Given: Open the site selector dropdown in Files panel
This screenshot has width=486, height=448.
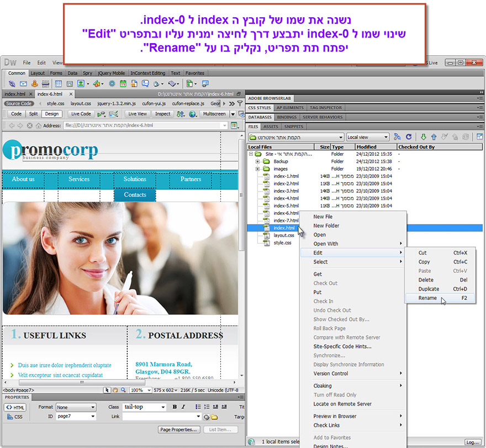Looking at the screenshot, I should point(296,137).
